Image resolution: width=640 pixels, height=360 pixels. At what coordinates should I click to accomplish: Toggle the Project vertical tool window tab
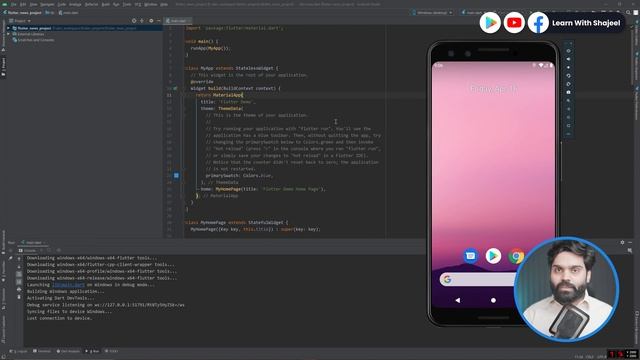(3, 67)
